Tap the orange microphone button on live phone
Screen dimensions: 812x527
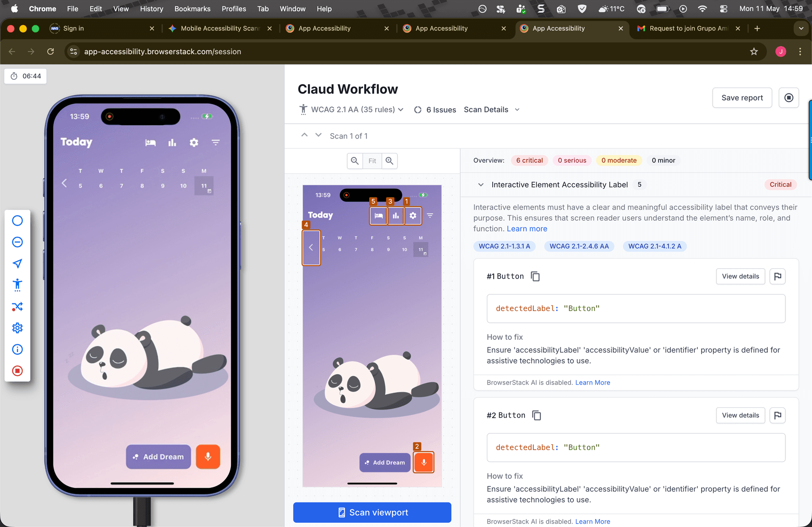pyautogui.click(x=208, y=457)
